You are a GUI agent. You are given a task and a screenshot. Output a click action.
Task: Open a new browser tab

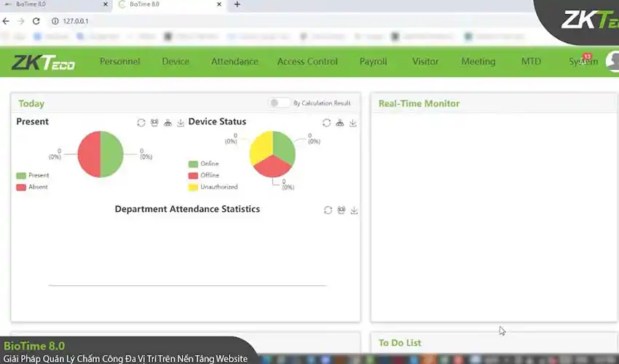click(237, 5)
